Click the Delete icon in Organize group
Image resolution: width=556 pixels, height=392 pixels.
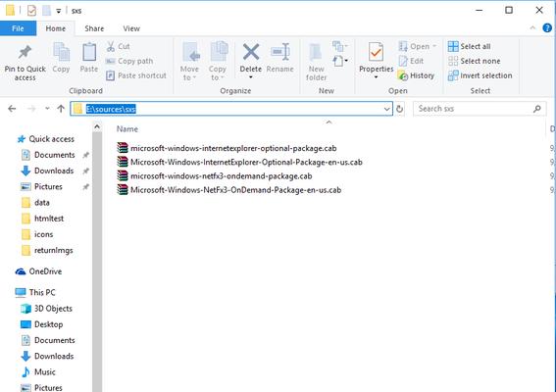(x=251, y=52)
